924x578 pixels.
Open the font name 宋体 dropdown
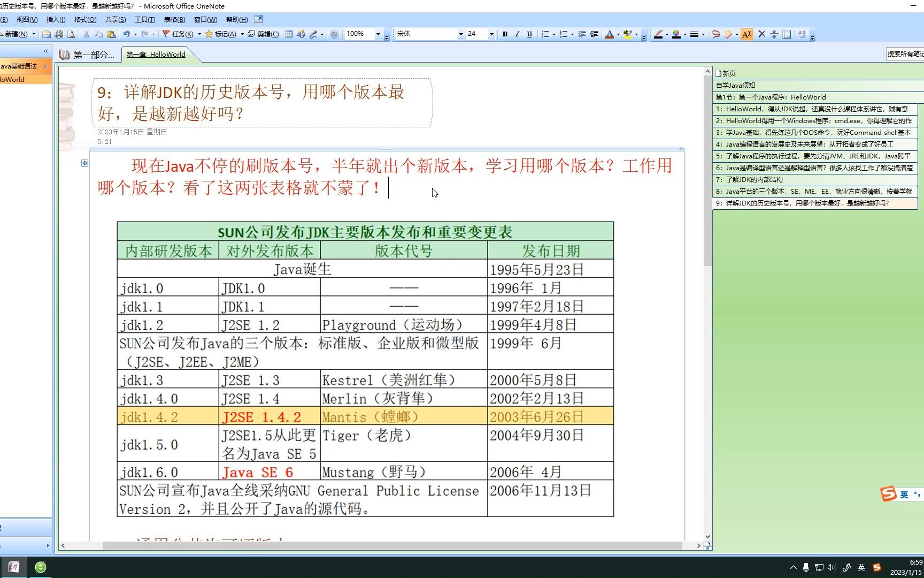pyautogui.click(x=460, y=34)
